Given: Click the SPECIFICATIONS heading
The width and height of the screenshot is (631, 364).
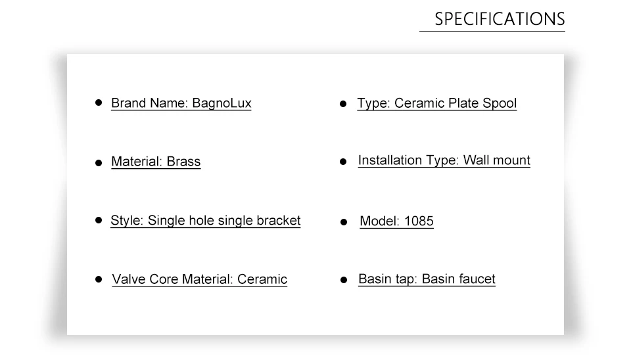Looking at the screenshot, I should pyautogui.click(x=500, y=19).
